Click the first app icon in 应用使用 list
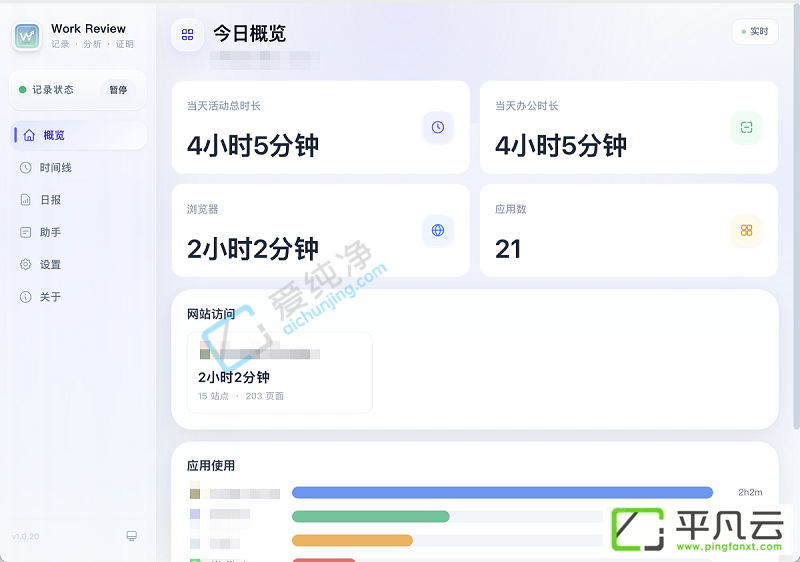The image size is (800, 562). 195,494
